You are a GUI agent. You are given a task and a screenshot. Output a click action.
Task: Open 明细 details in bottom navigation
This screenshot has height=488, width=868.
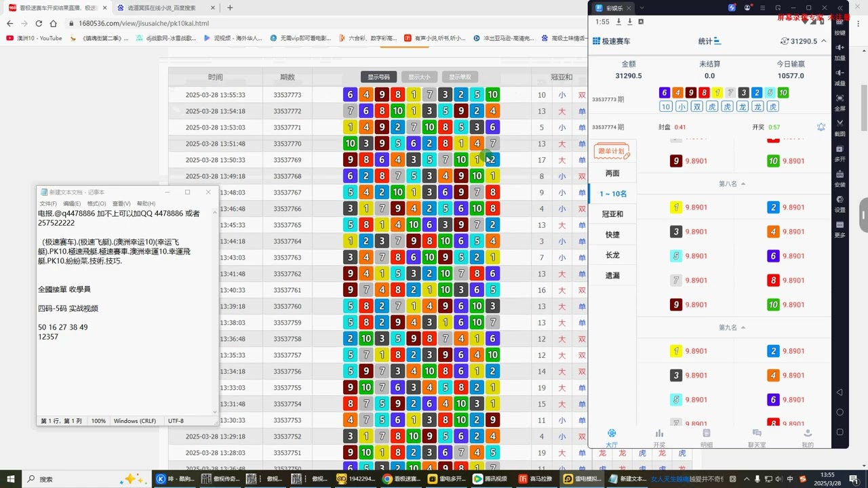(707, 438)
